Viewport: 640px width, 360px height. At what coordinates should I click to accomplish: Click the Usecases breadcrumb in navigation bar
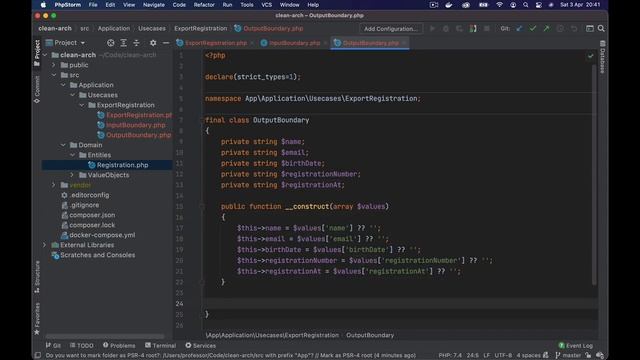point(152,29)
